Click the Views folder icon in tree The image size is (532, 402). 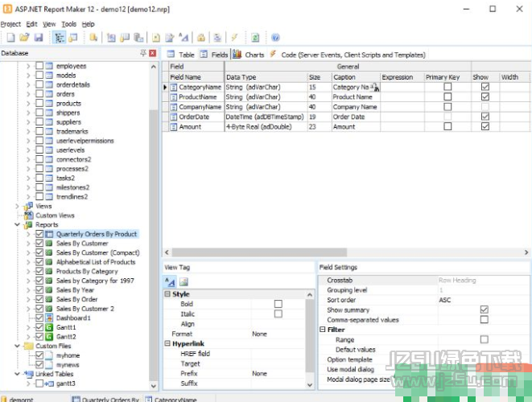pos(28,206)
